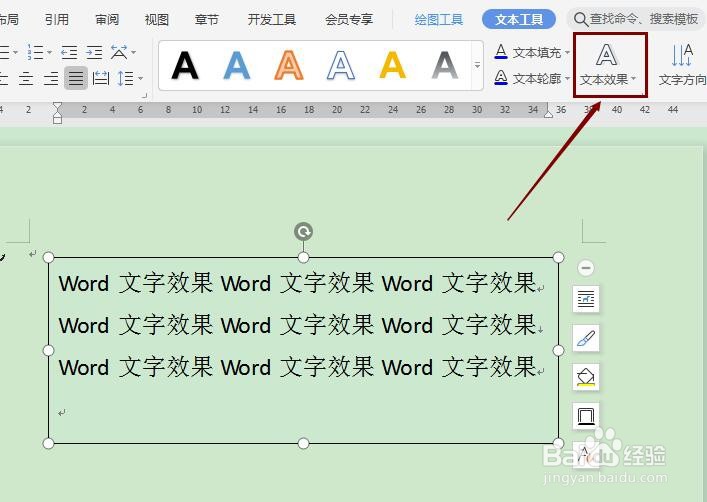Open the line spacing dropdown arrow
This screenshot has width=707, height=502.
click(141, 78)
